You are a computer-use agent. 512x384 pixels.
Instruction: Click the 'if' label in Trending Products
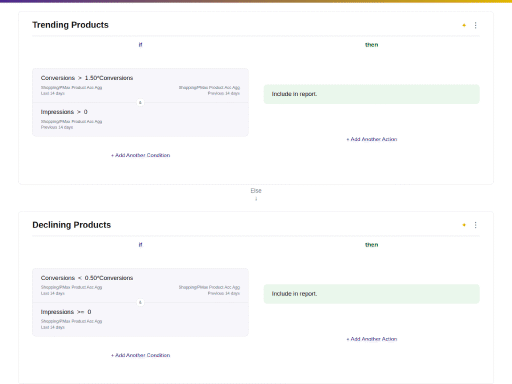tap(140, 45)
